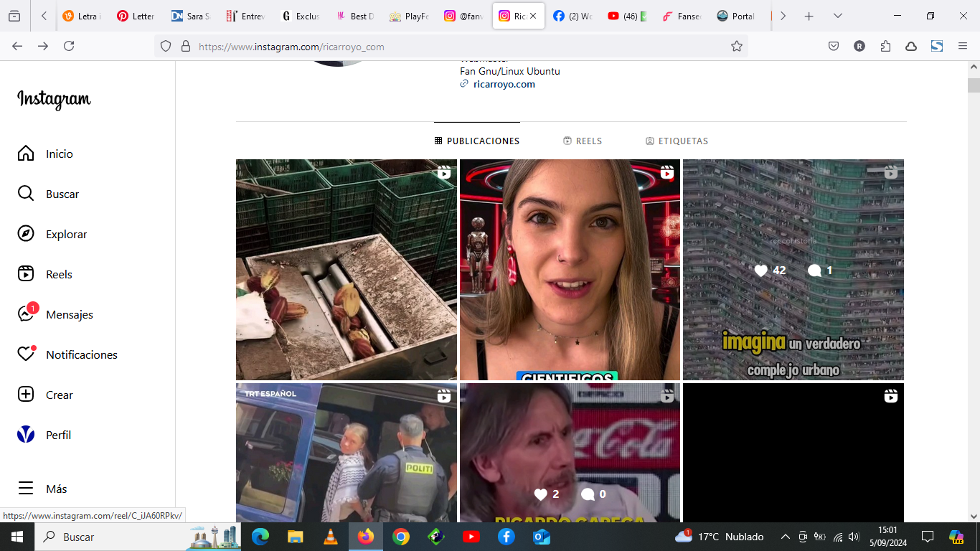Open Windows Start menu
The image size is (980, 551).
point(17,537)
